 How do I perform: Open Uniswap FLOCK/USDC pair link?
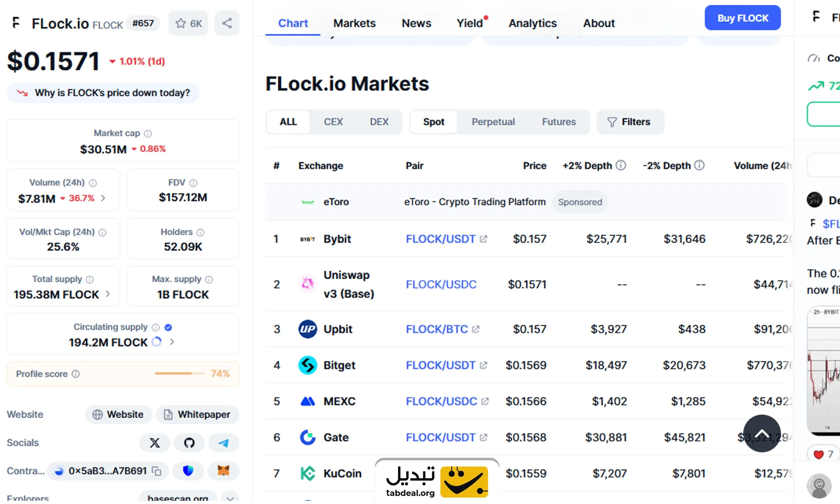tap(441, 284)
